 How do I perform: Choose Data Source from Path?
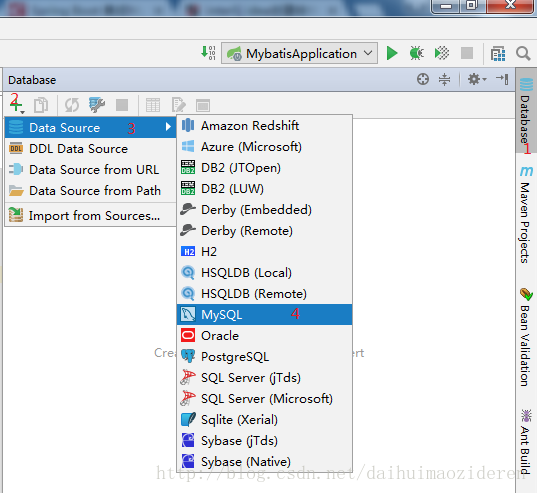[90, 190]
